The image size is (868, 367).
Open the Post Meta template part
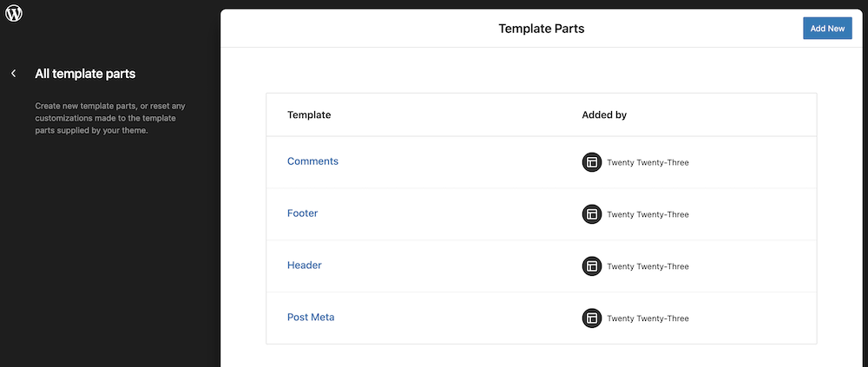click(311, 318)
